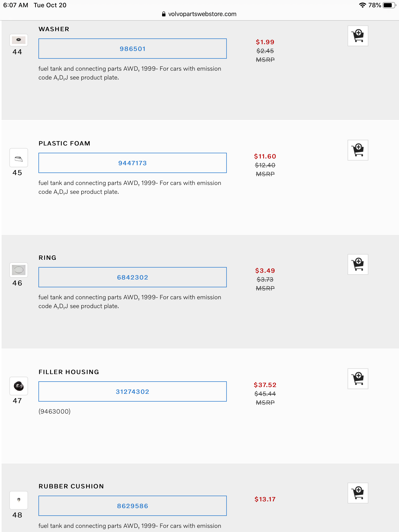Image resolution: width=399 pixels, height=532 pixels.
Task: Tap the volvopartswebstore.com address bar
Action: pyautogui.click(x=202, y=14)
